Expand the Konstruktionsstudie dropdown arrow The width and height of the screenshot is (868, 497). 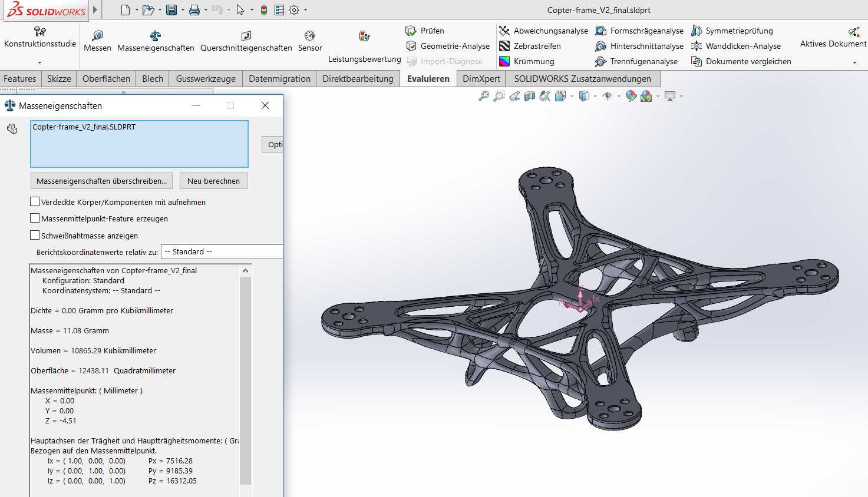pyautogui.click(x=40, y=62)
